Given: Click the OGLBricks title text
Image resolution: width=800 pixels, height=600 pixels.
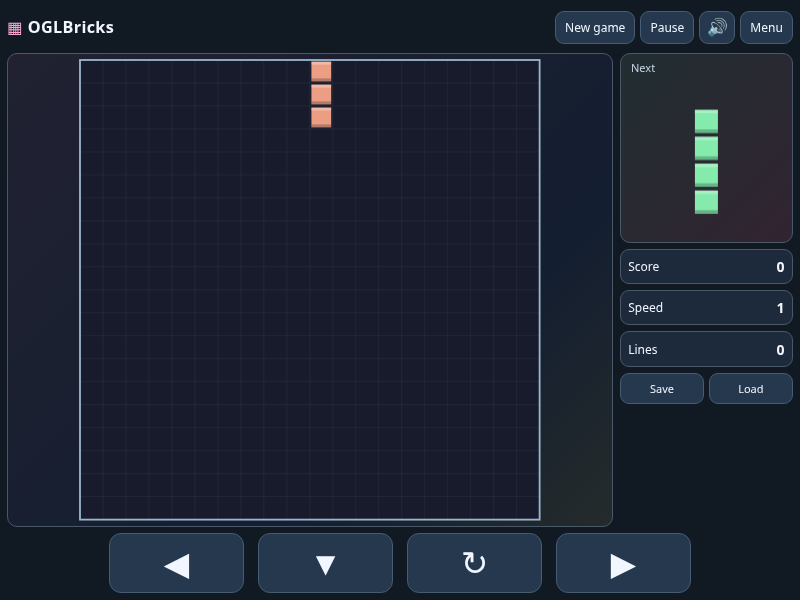Looking at the screenshot, I should [x=70, y=28].
